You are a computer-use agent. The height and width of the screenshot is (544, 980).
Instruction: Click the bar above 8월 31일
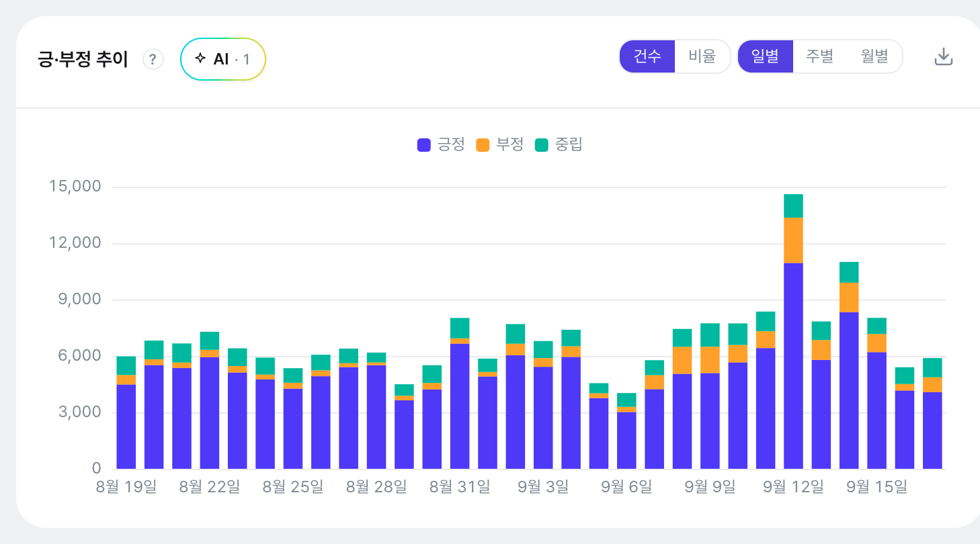click(460, 394)
